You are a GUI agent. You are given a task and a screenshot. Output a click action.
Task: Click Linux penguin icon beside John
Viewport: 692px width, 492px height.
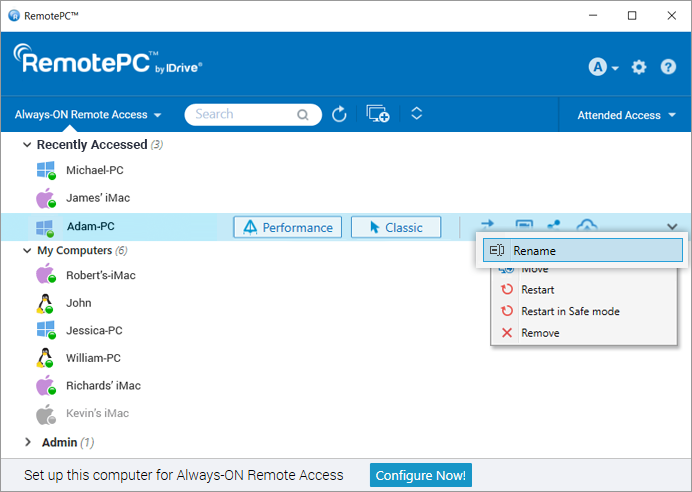[x=45, y=304]
